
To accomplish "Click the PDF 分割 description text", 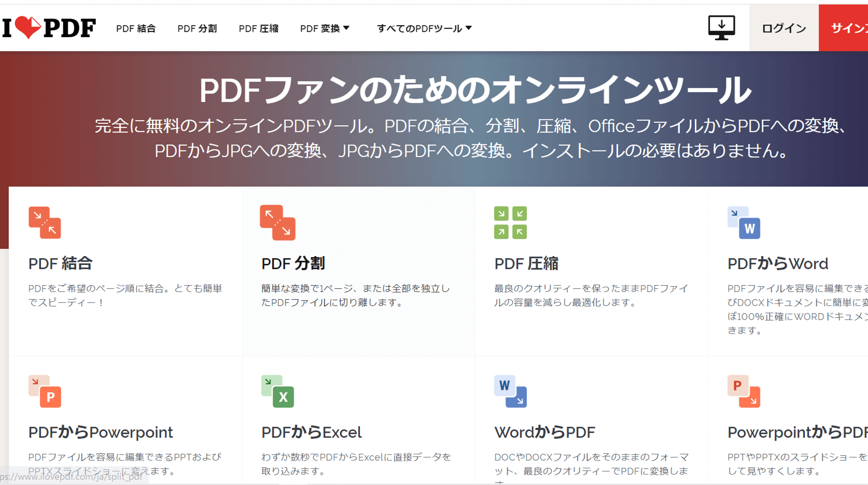I will [356, 295].
